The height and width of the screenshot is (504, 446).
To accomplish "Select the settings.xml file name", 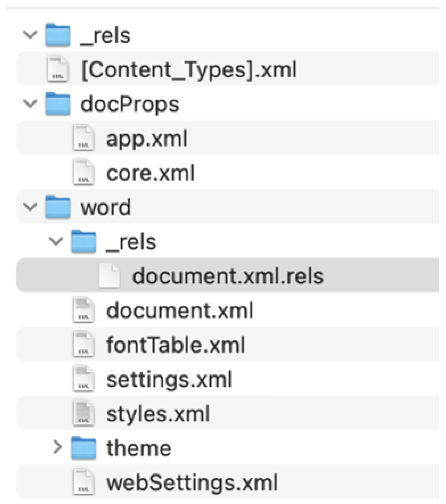I will point(169,380).
